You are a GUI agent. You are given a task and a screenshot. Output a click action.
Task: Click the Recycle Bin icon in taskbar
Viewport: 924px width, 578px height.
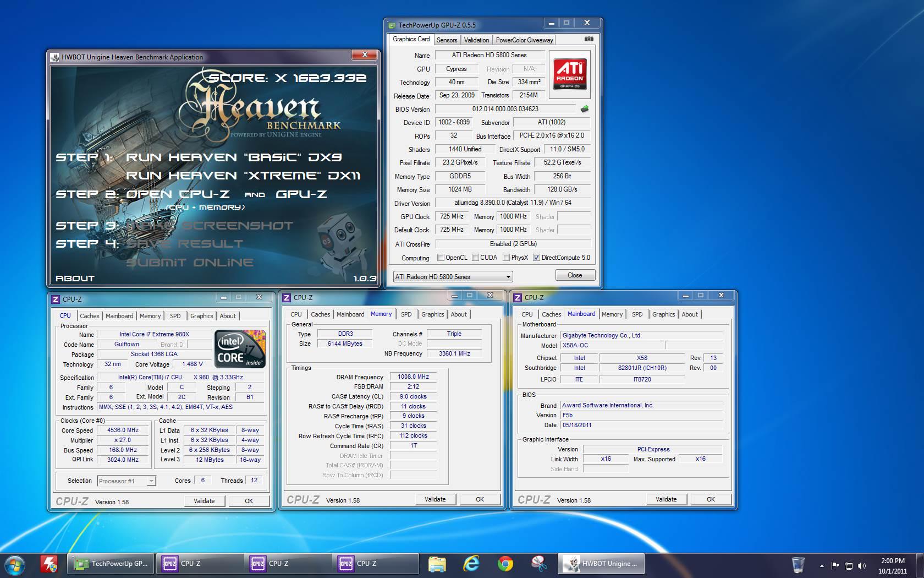(798, 565)
